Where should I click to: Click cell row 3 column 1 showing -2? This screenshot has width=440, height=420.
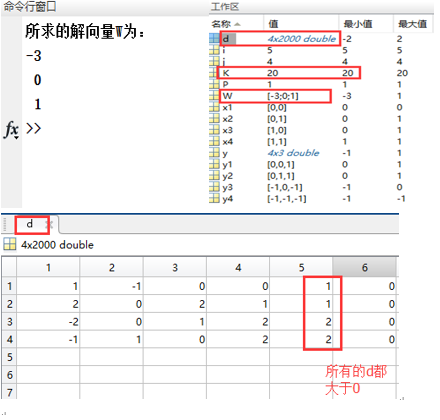coord(48,322)
